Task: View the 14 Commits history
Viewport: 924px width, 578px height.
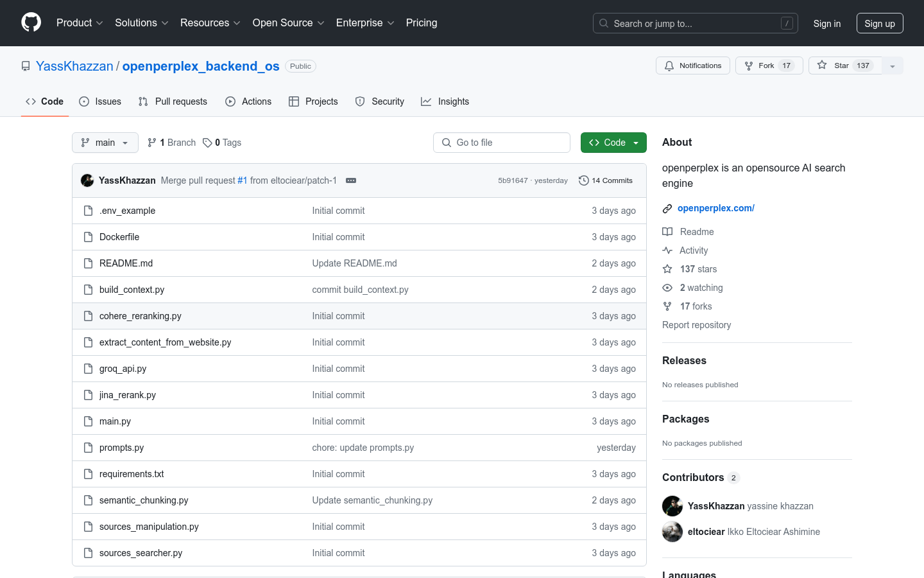Action: click(x=606, y=180)
